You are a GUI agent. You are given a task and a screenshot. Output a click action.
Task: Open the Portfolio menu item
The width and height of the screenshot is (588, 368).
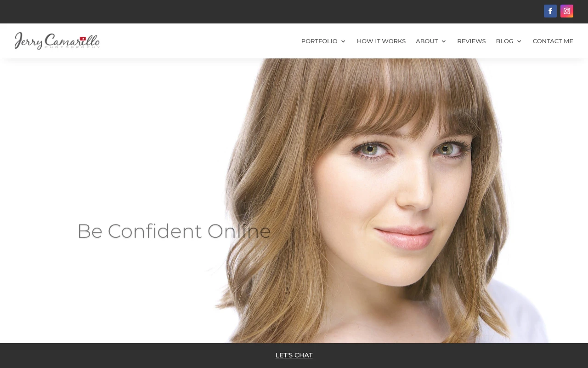[319, 41]
